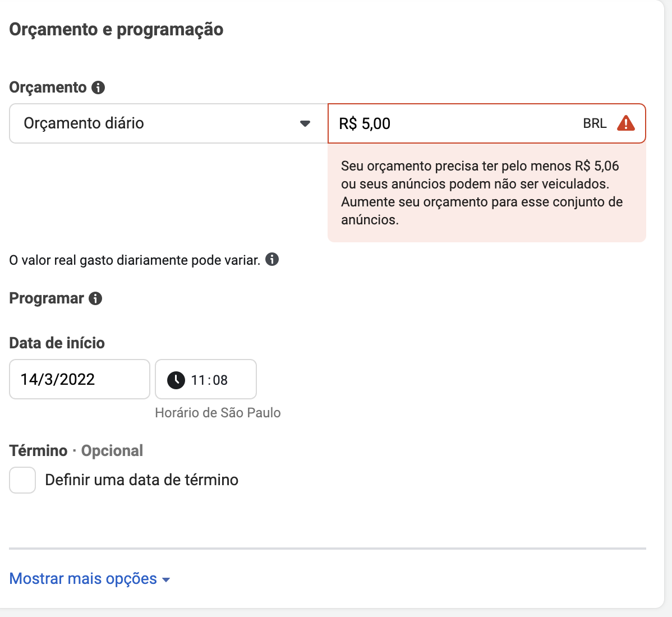Toggle 'Definir uma data de término' checkbox
672x617 pixels.
[22, 480]
